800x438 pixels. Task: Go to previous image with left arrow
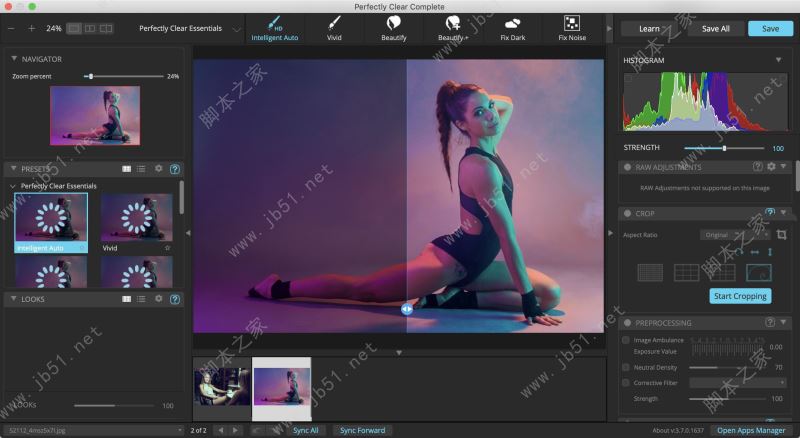pos(221,430)
